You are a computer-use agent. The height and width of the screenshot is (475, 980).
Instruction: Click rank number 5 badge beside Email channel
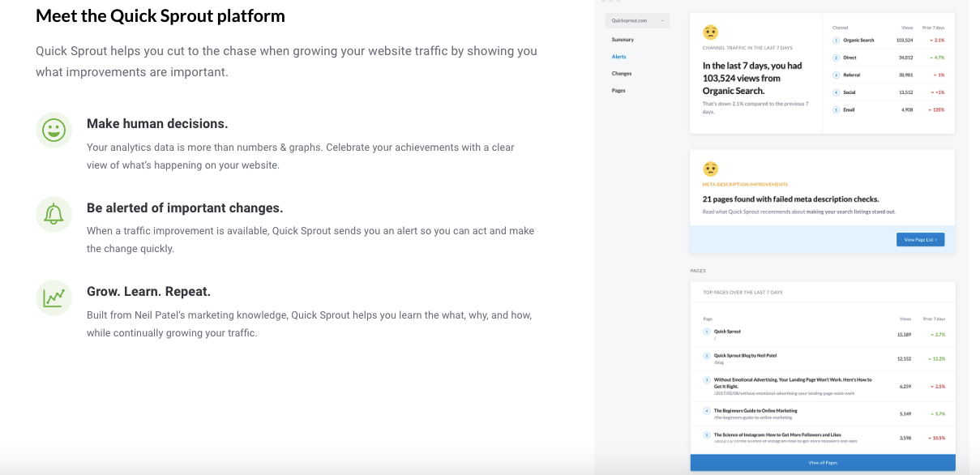pyautogui.click(x=836, y=109)
